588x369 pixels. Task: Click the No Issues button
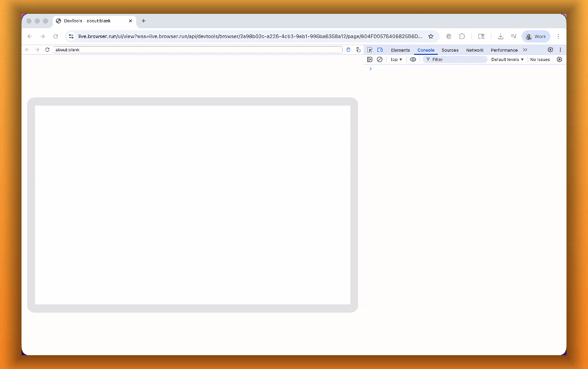[x=540, y=59]
